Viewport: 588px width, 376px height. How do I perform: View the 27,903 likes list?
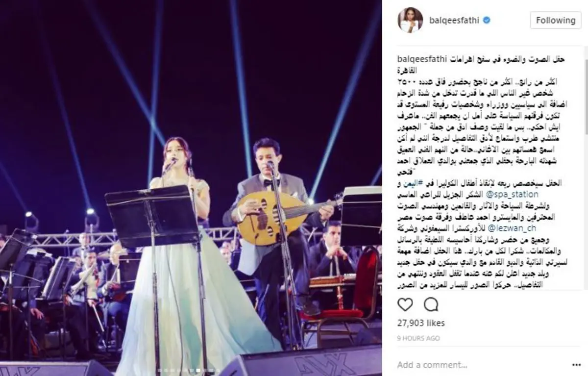pos(421,323)
